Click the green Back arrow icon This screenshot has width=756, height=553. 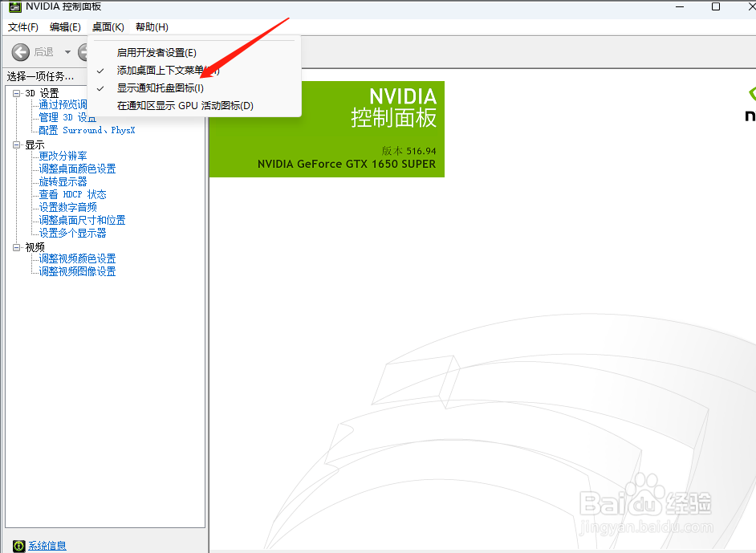click(x=20, y=52)
